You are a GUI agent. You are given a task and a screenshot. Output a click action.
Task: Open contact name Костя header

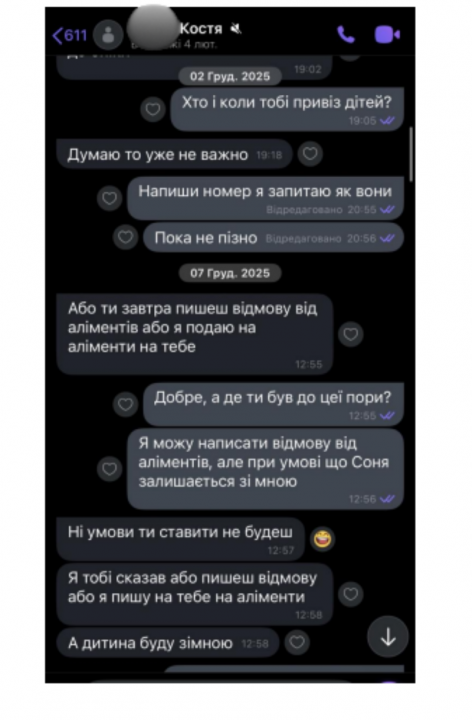(x=201, y=28)
